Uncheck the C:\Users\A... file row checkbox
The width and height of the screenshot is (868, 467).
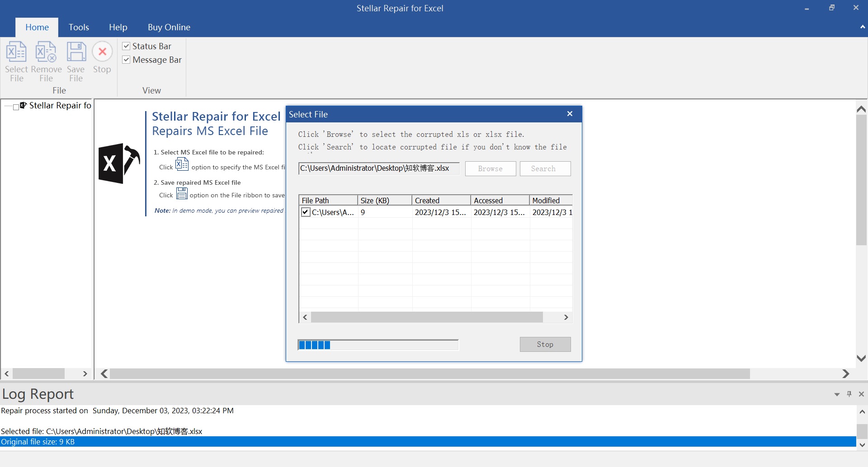(306, 212)
